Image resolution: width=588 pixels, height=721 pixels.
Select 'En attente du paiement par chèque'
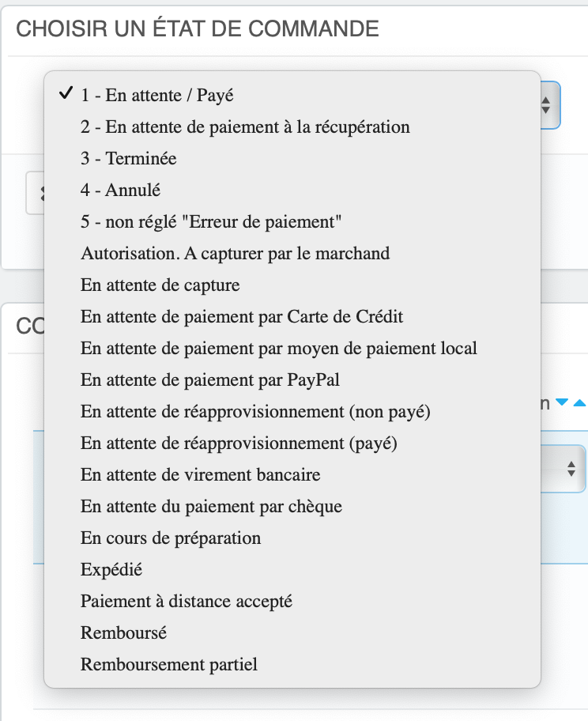pos(292,507)
